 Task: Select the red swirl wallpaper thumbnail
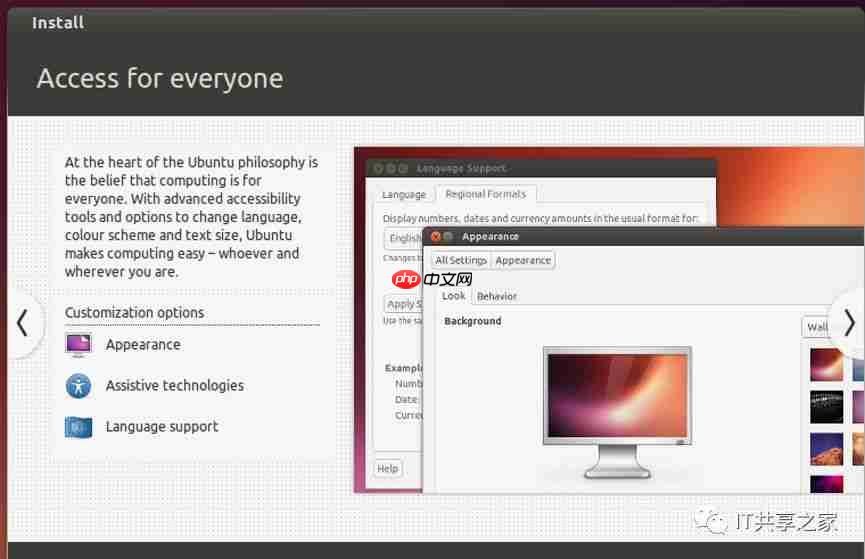[x=826, y=365]
